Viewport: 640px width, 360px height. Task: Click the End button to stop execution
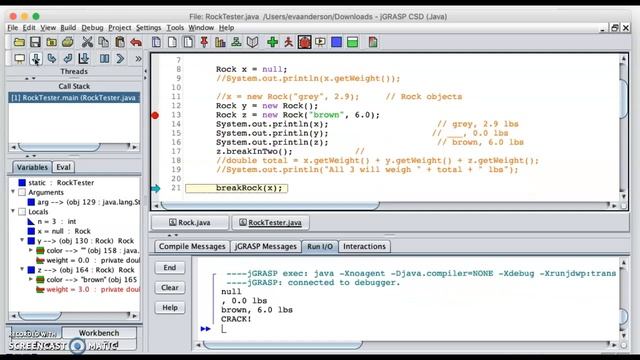[170, 268]
